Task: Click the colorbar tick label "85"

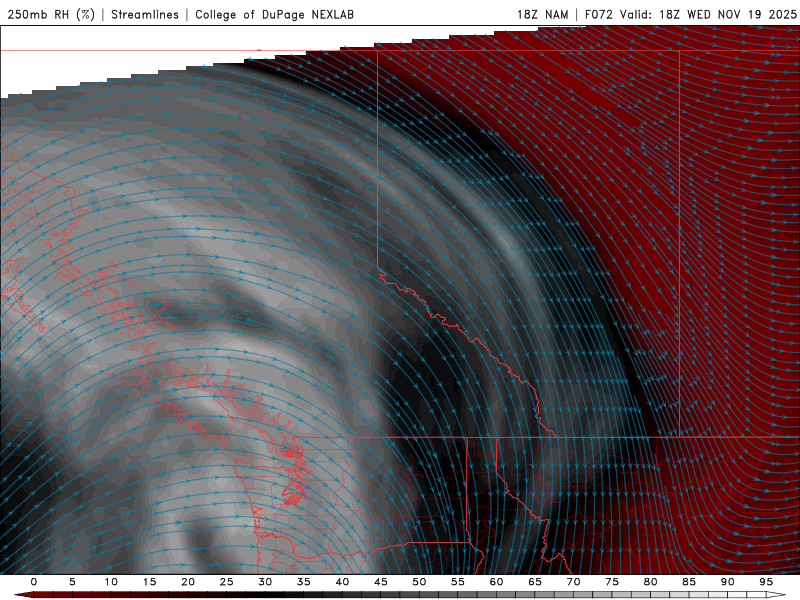Action: click(x=689, y=582)
